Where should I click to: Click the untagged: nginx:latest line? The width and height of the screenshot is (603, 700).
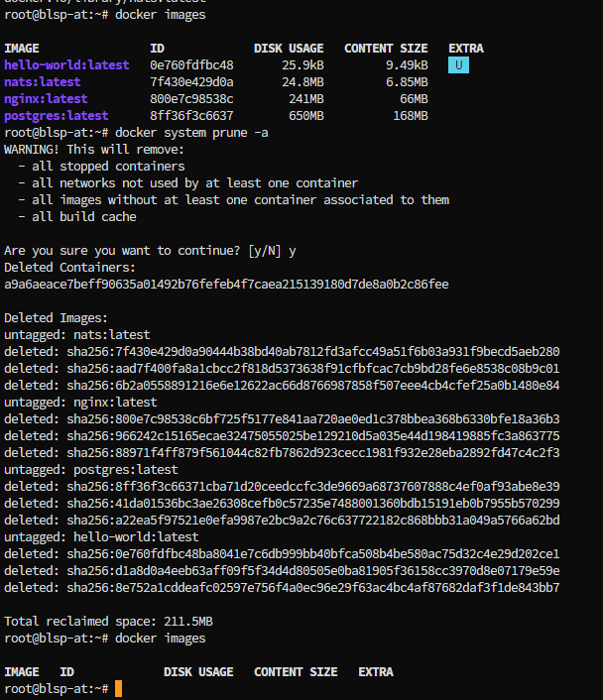[x=80, y=403]
